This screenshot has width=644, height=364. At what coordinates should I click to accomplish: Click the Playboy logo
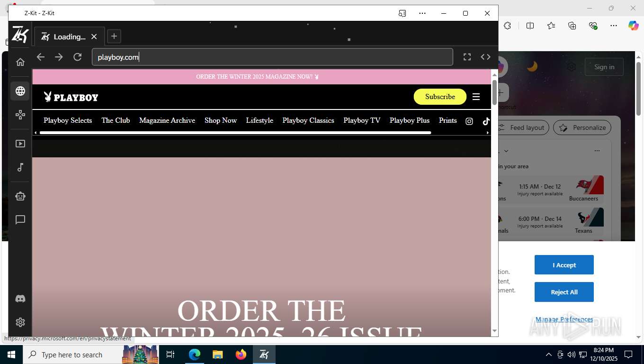pos(71,97)
